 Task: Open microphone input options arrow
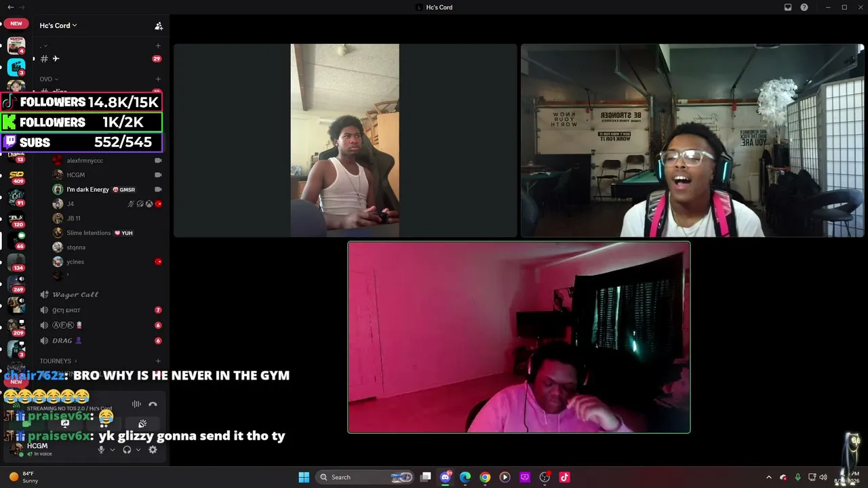click(x=113, y=449)
